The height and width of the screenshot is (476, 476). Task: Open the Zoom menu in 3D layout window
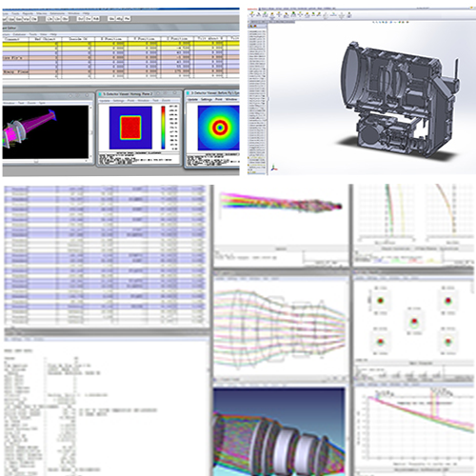point(31,103)
